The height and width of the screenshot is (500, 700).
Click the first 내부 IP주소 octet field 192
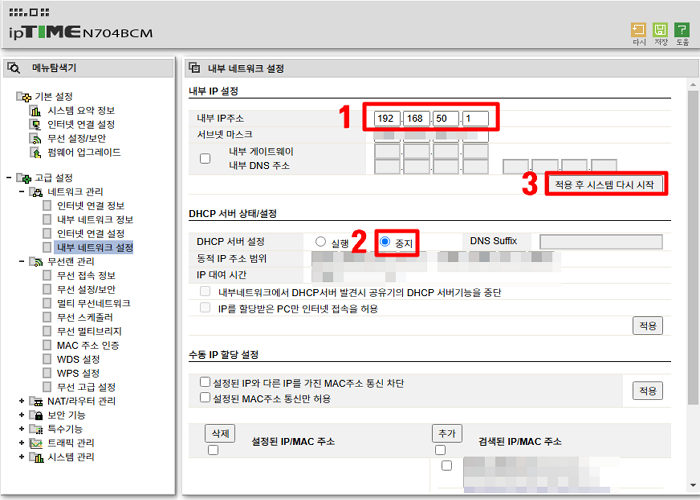(387, 118)
